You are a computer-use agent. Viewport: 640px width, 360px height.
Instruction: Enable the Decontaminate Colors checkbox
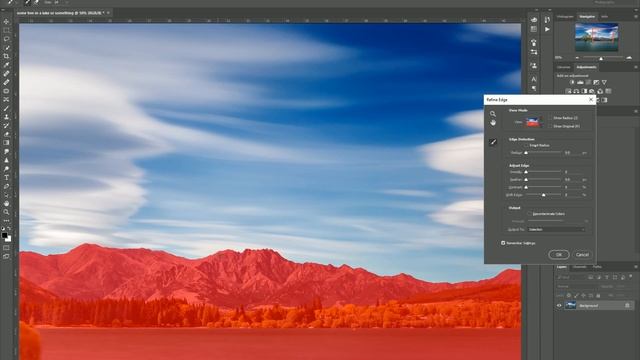(x=529, y=213)
